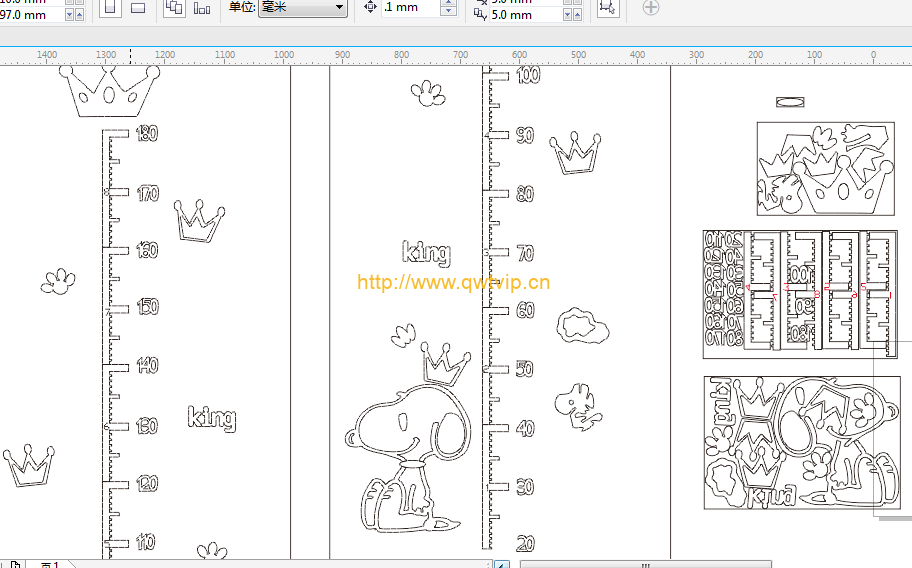Select the crown parts cutting layout panel
Image resolution: width=912 pixels, height=568 pixels.
click(825, 169)
